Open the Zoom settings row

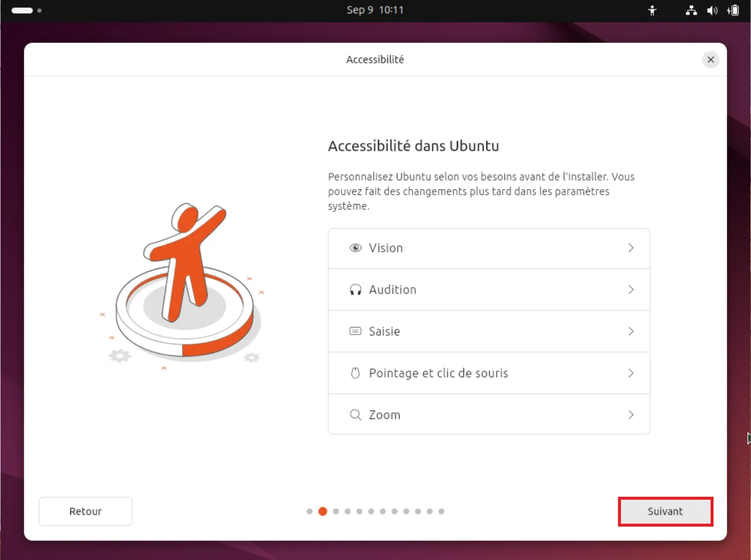click(x=489, y=414)
